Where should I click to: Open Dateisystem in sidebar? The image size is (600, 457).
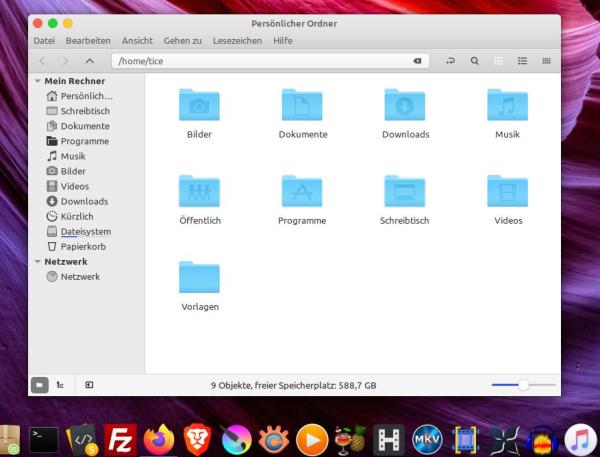[x=79, y=232]
